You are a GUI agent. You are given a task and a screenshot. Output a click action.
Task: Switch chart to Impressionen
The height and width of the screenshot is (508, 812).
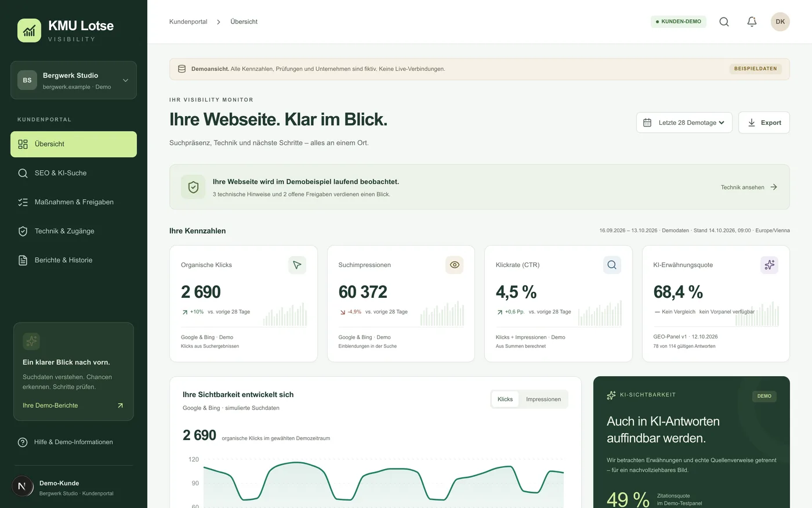point(543,399)
